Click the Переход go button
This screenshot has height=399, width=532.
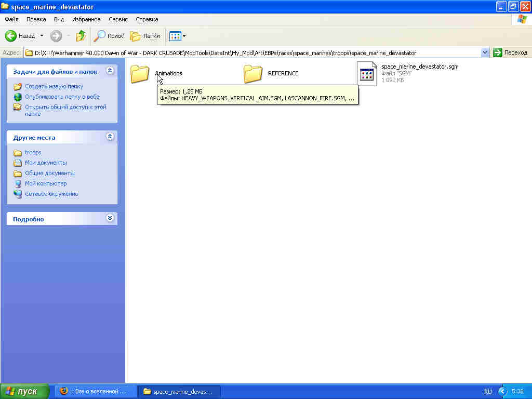pos(510,52)
